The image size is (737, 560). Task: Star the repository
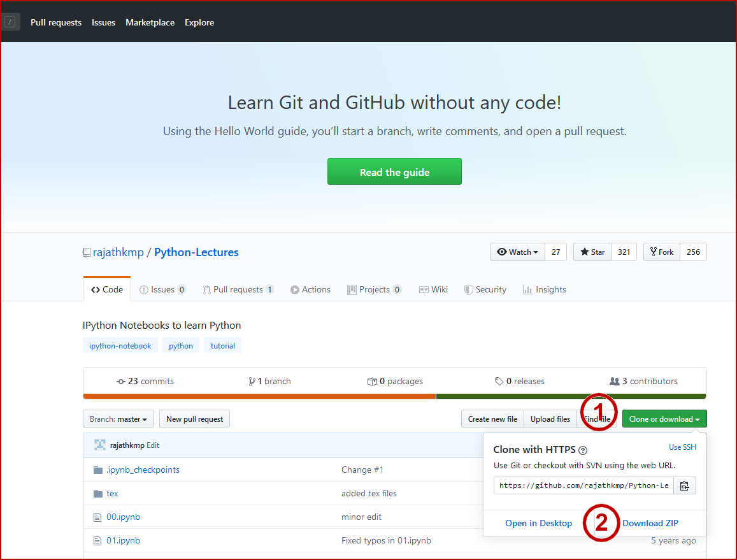pyautogui.click(x=592, y=252)
